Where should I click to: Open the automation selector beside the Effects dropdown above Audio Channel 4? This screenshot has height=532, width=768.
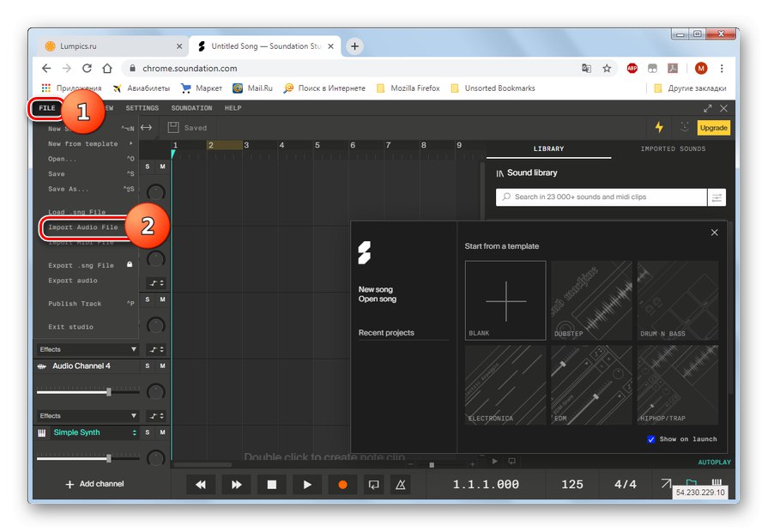[x=157, y=349]
